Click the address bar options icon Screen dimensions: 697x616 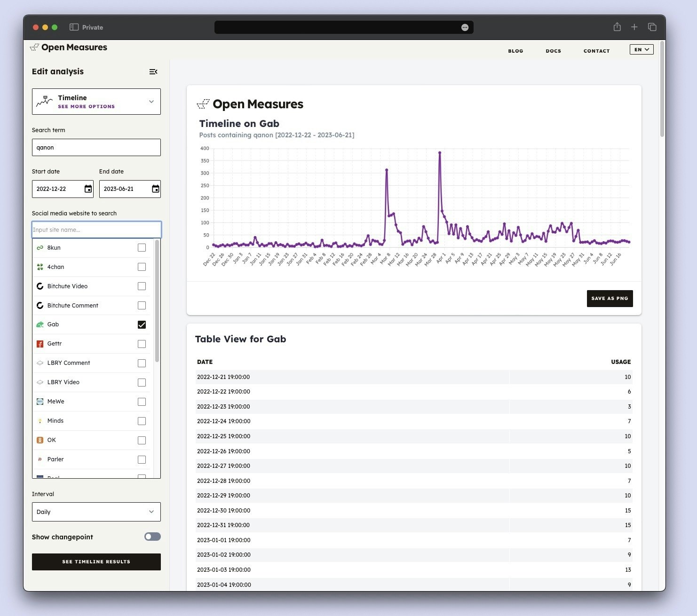[x=465, y=27]
